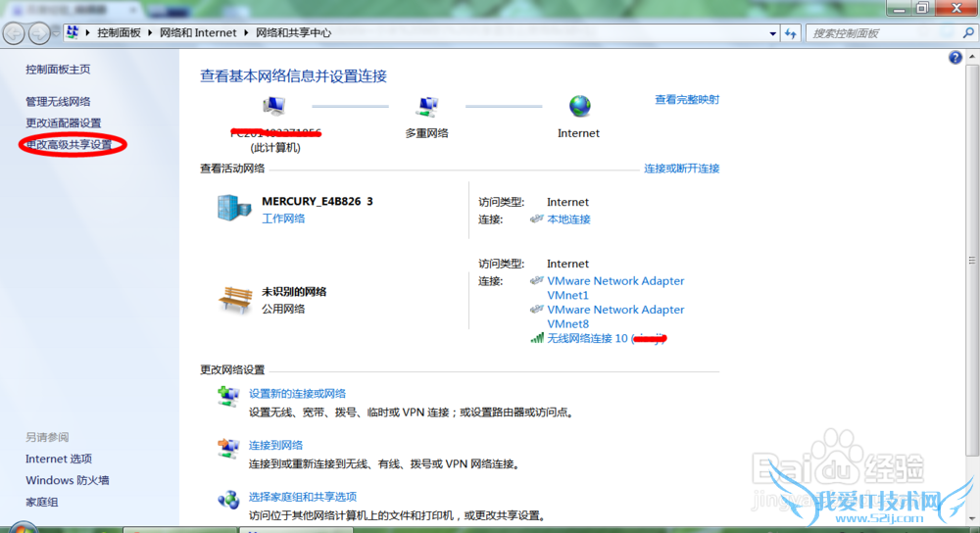The height and width of the screenshot is (533, 980).
Task: Open 更改高级共享设置 in the sidebar
Action: (x=69, y=144)
